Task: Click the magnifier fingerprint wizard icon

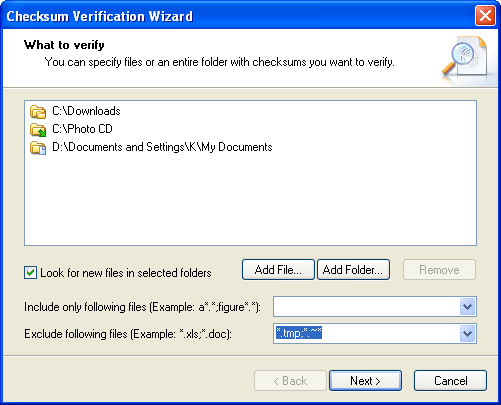Action: pos(465,59)
